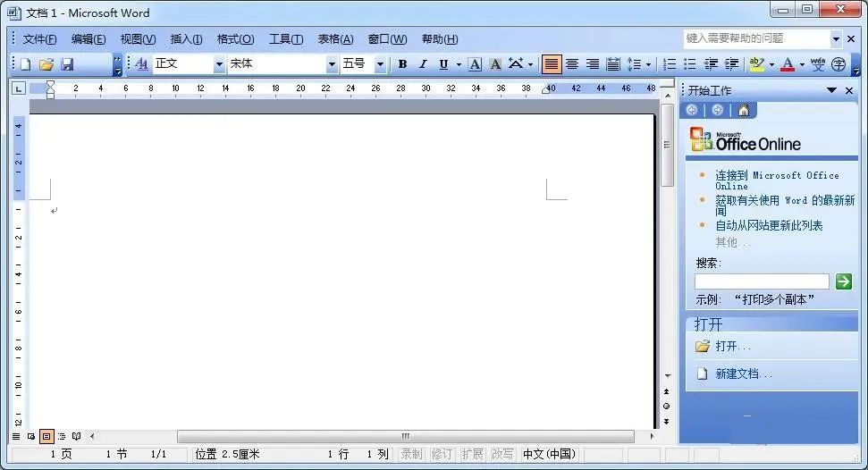The height and width of the screenshot is (470, 868).
Task: Open the 编辑(E) menu
Action: click(88, 39)
